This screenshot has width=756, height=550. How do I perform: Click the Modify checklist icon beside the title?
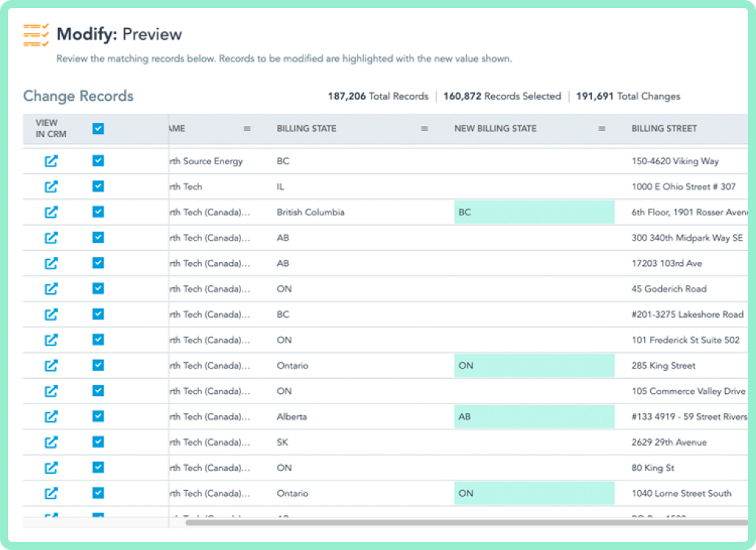[x=36, y=35]
